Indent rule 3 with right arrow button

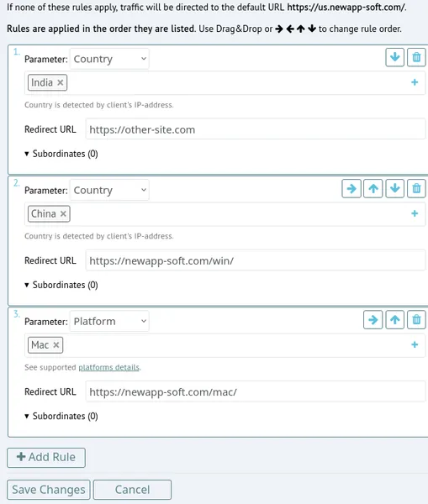[x=373, y=319]
